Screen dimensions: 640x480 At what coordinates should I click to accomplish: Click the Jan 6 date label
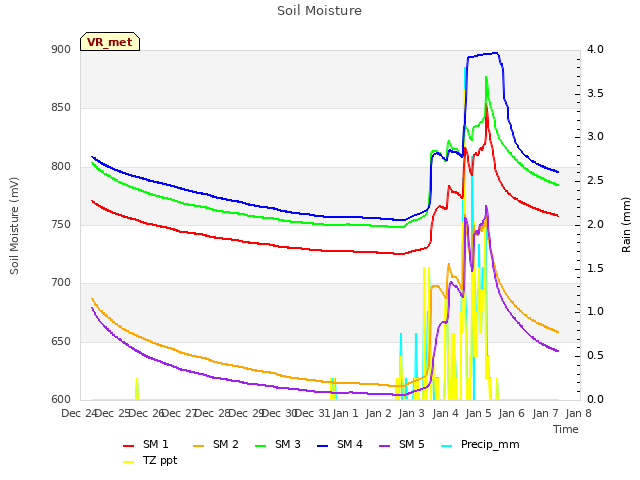pos(511,413)
